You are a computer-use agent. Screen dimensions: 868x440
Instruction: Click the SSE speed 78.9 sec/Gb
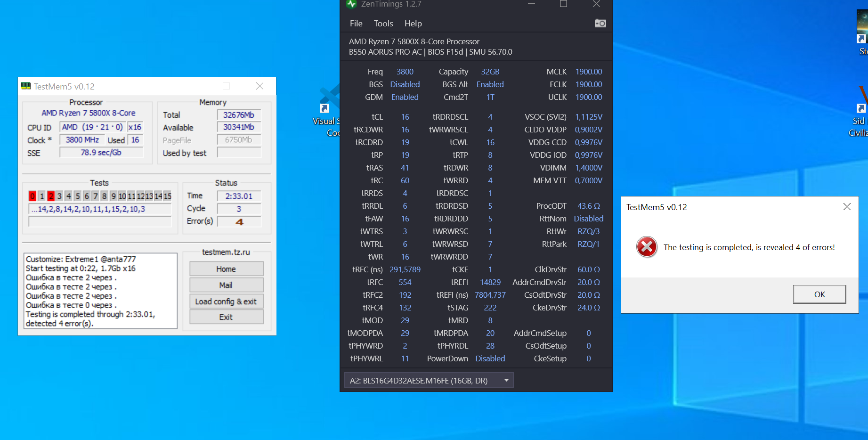click(x=101, y=153)
